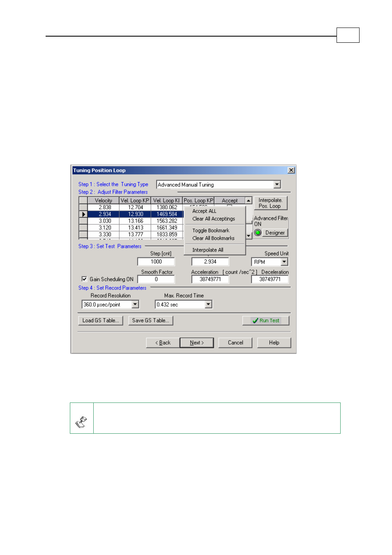Select the Velocity cell 3.120
Image resolution: width=392 pixels, height=555 pixels.
coord(104,228)
